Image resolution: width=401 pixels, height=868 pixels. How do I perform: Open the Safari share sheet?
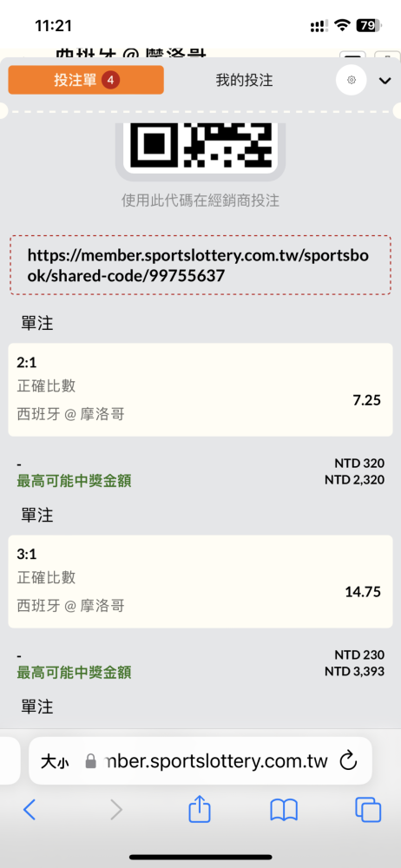point(200,809)
